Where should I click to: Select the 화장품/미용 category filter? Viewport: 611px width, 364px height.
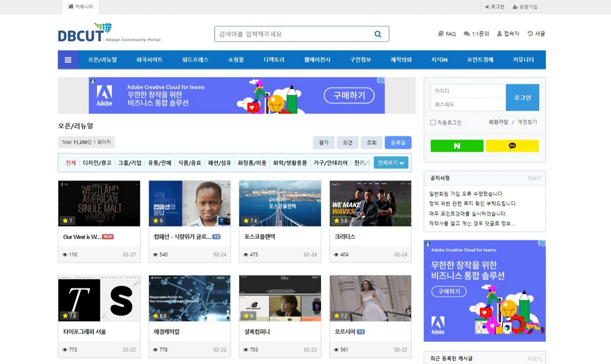(253, 163)
